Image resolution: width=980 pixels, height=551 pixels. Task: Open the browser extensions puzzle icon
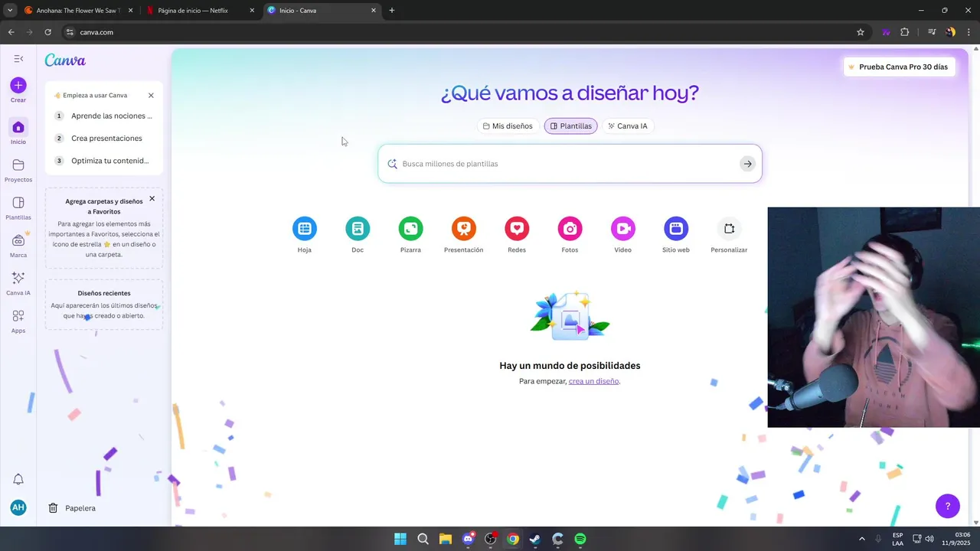click(905, 32)
